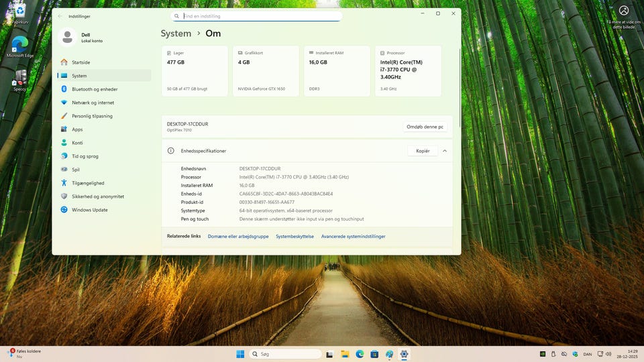Open Sikkerhed og anonymitet settings

click(x=97, y=196)
